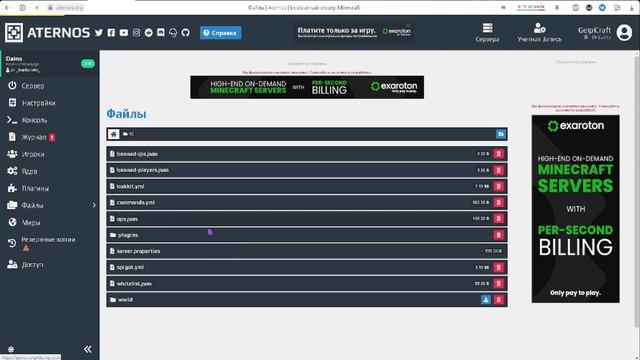The image size is (640, 360).
Task: Open Учетная Запись account page
Action: tap(539, 33)
